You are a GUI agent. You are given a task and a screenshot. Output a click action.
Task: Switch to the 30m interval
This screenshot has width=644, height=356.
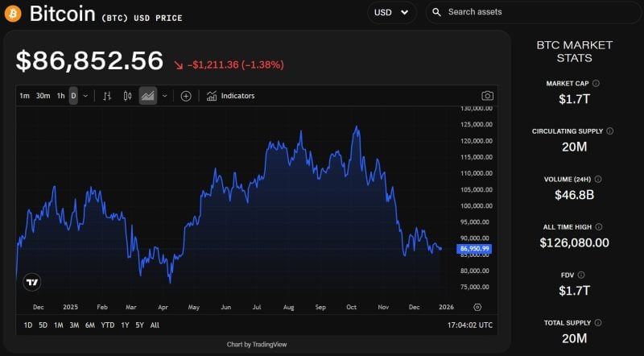click(x=43, y=96)
